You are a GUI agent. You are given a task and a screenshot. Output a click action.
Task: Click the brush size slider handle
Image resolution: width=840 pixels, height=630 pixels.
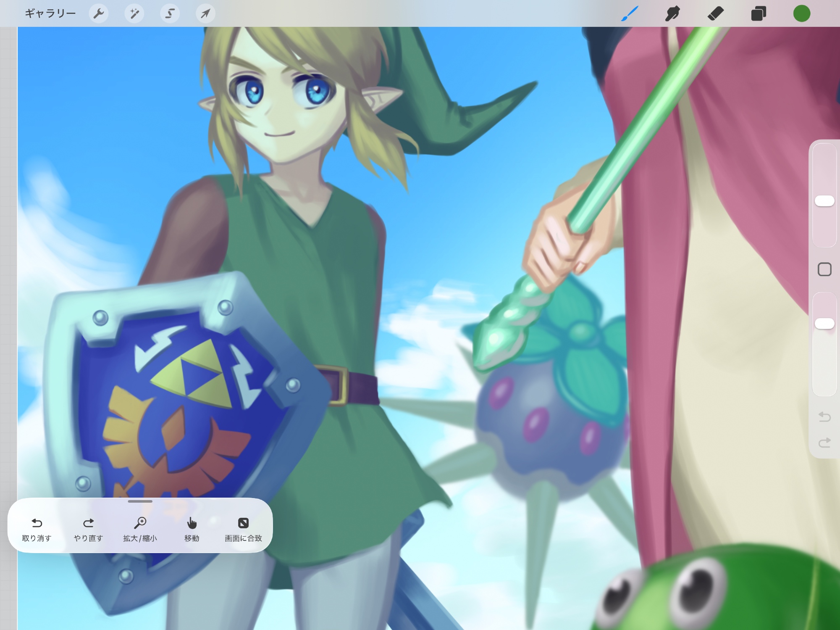pyautogui.click(x=824, y=201)
